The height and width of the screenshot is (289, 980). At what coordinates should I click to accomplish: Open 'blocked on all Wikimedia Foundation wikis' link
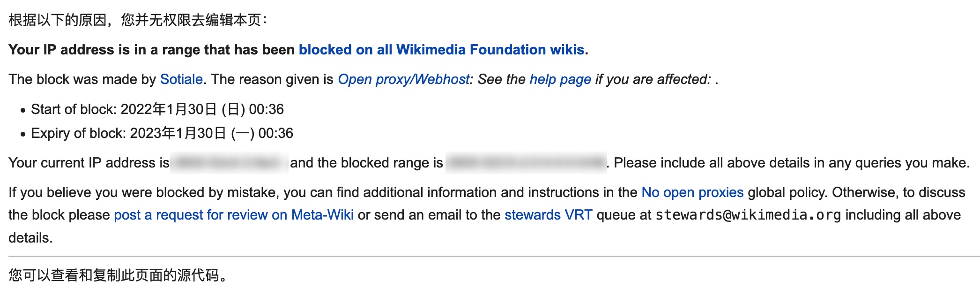click(441, 50)
